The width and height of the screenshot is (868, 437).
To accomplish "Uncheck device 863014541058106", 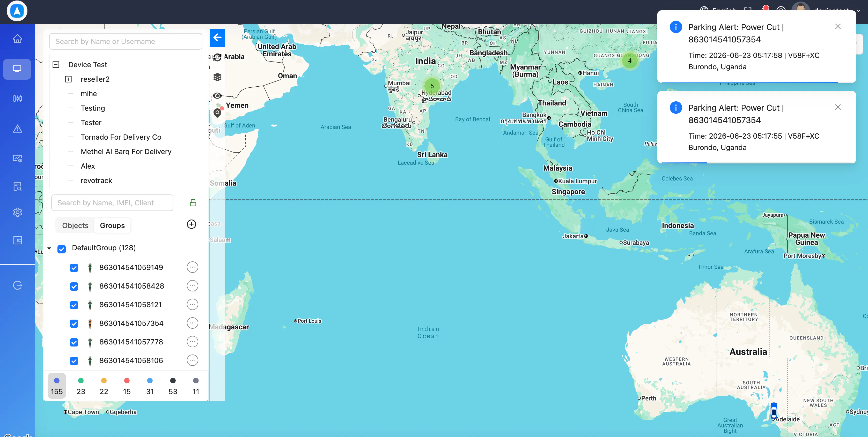I will pos(74,361).
